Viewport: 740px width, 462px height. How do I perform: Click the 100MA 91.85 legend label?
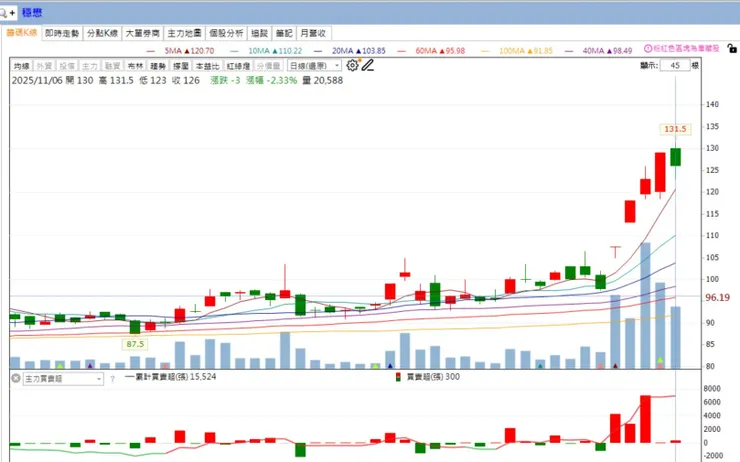click(x=526, y=50)
